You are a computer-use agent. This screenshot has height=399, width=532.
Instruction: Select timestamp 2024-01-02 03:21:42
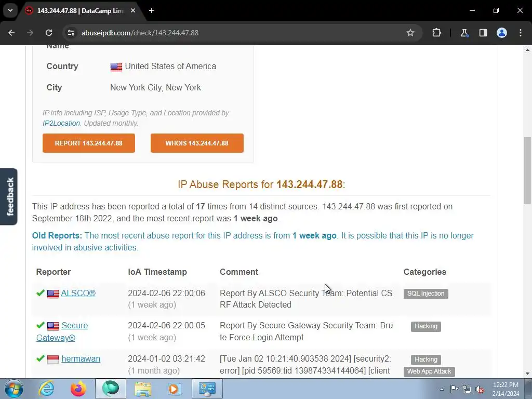coord(166,358)
